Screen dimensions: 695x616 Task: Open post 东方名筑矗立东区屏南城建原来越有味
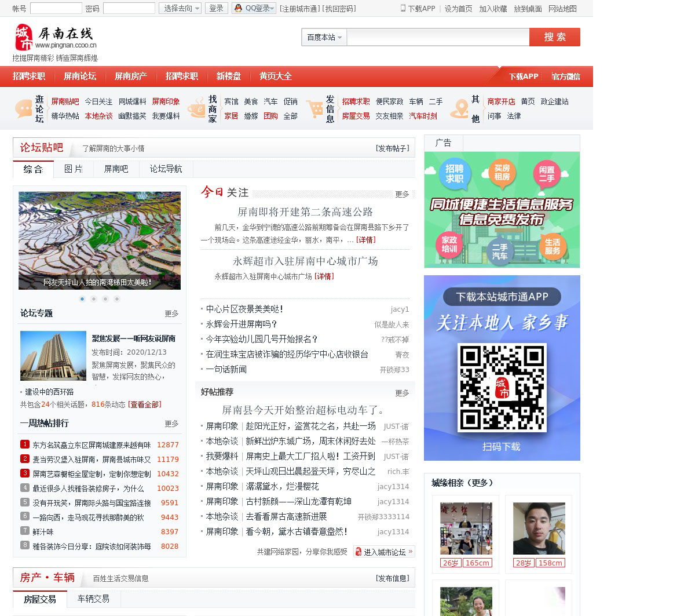click(92, 445)
